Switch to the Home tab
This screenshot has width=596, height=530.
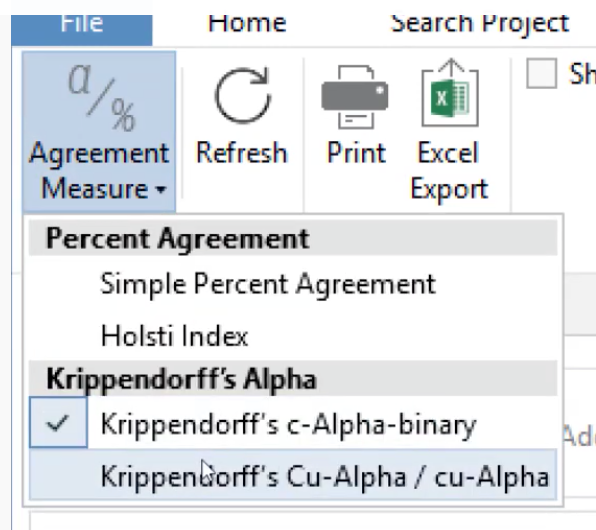pyautogui.click(x=247, y=24)
